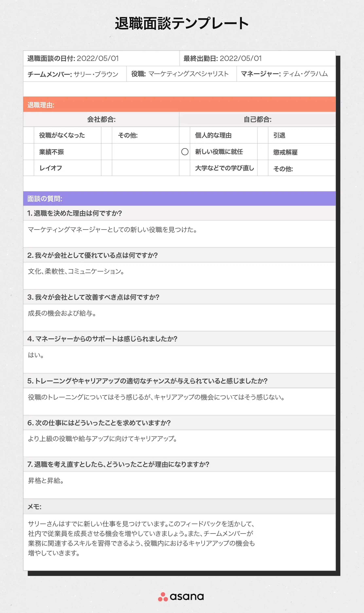Viewport: 364px width, 613px height.
Task: Click the label 業績不振
Action: [x=52, y=152]
